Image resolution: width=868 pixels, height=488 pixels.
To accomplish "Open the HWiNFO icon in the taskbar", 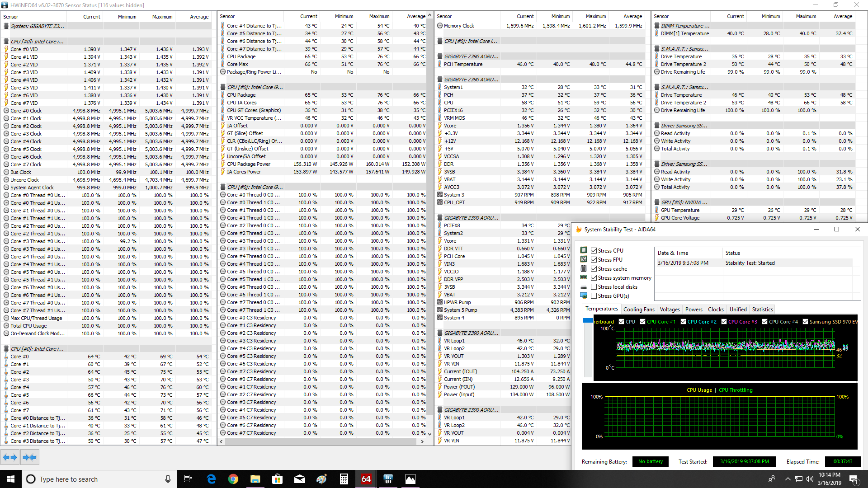I will tap(388, 479).
